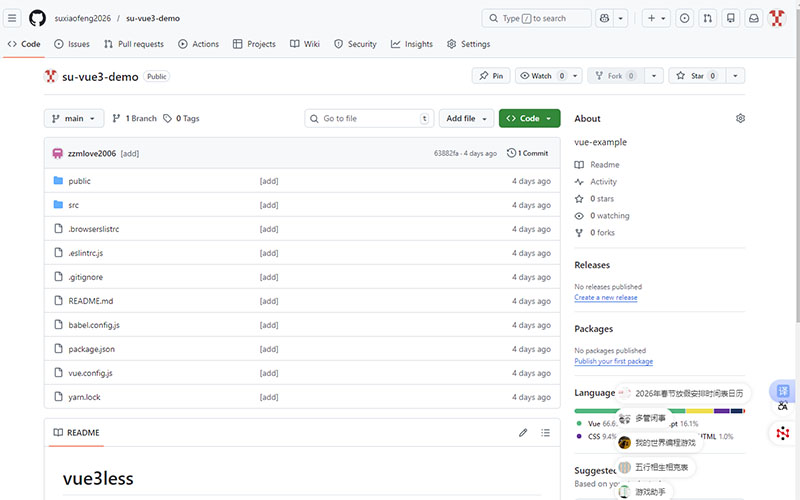The image size is (800, 500).
Task: Expand the Add file dropdown
Action: [x=468, y=118]
